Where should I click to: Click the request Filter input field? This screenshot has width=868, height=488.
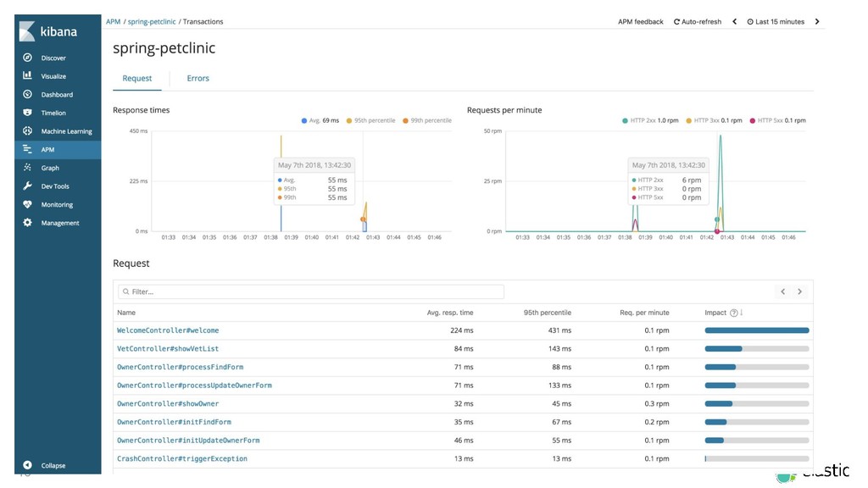[310, 291]
